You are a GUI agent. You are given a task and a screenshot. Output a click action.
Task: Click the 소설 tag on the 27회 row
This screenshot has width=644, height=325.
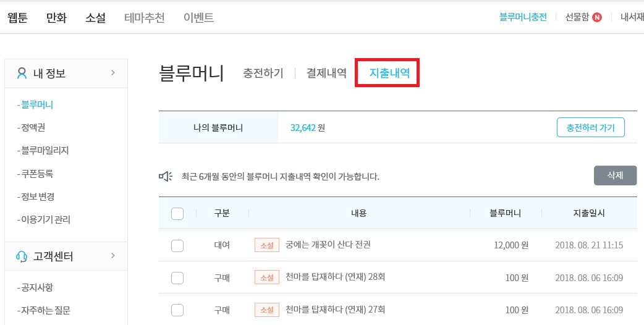pos(267,310)
